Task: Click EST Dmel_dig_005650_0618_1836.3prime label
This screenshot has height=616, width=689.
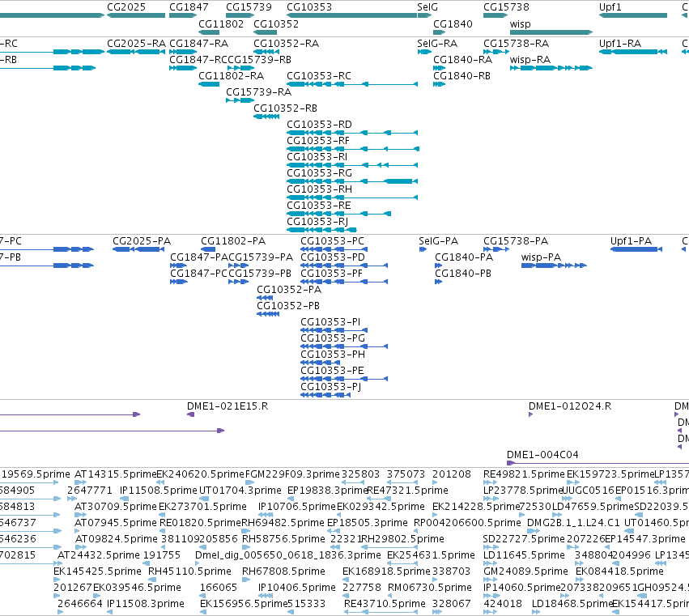Action: tap(288, 555)
